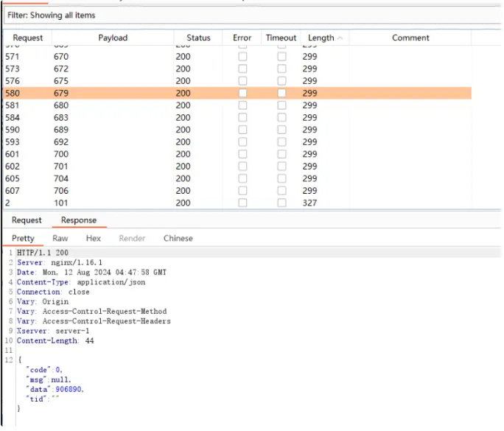The image size is (504, 431).
Task: Select request row 584 with payload 683
Action: pyautogui.click(x=237, y=118)
